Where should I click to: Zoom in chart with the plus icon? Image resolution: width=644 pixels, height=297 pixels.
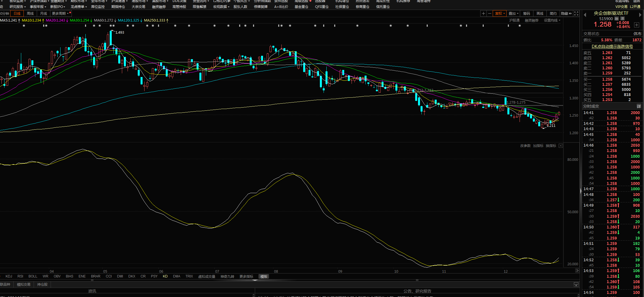483,14
